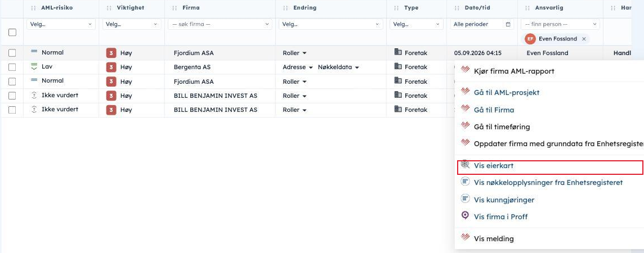The image size is (644, 253).
Task: Click the icon beside 'Vis nøkkelopplysninger'
Action: (x=465, y=181)
